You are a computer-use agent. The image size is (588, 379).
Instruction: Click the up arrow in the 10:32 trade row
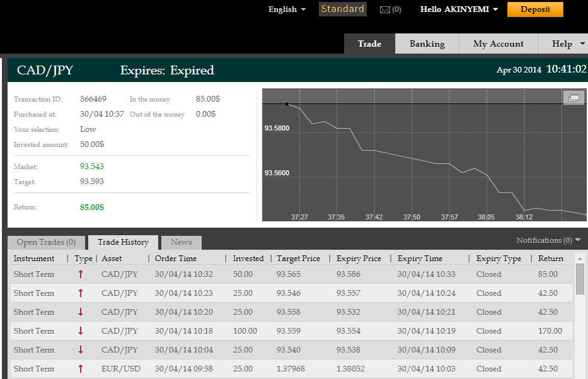click(81, 274)
